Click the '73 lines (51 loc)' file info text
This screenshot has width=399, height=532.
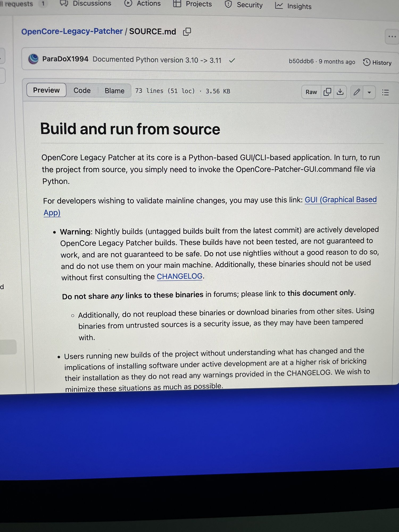[x=165, y=91]
